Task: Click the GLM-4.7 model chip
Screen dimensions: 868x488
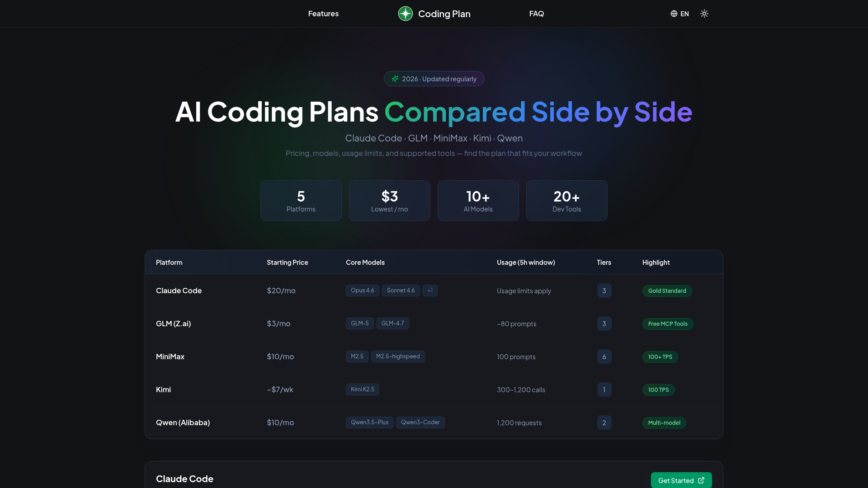Action: click(x=392, y=324)
